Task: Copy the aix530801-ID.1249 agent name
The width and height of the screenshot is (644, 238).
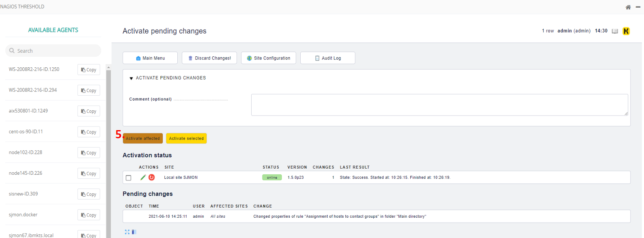Action: pyautogui.click(x=88, y=111)
